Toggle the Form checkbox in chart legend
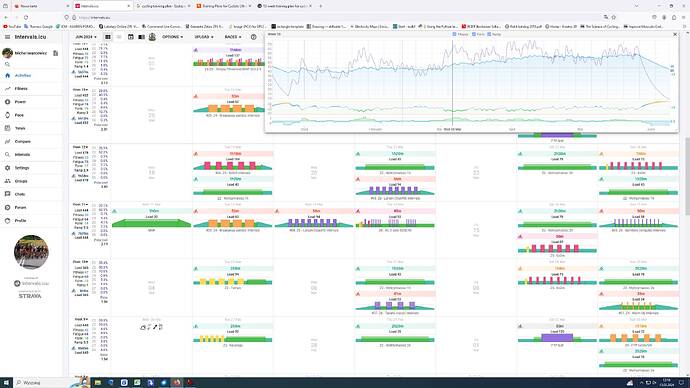The image size is (690, 388). 474,34
